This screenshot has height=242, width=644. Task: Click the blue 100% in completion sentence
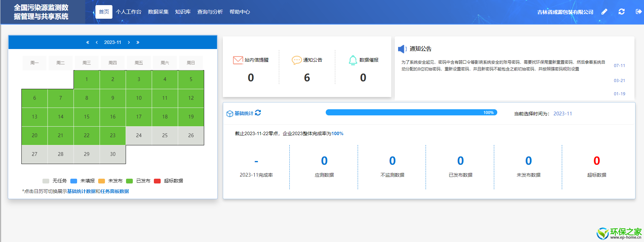(337, 134)
